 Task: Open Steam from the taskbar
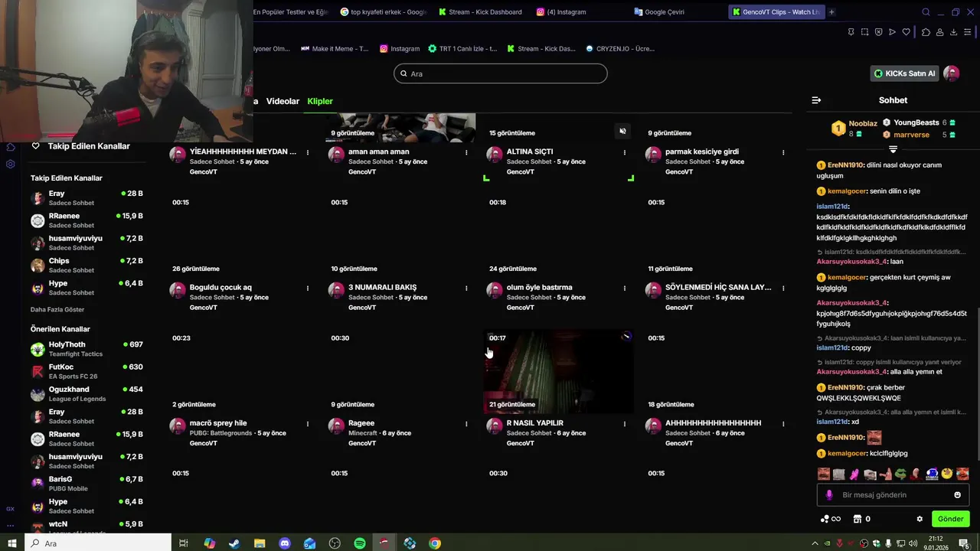234,543
